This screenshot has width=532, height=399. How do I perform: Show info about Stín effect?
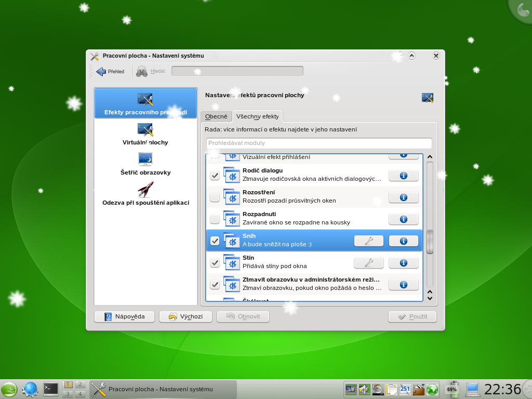click(403, 262)
